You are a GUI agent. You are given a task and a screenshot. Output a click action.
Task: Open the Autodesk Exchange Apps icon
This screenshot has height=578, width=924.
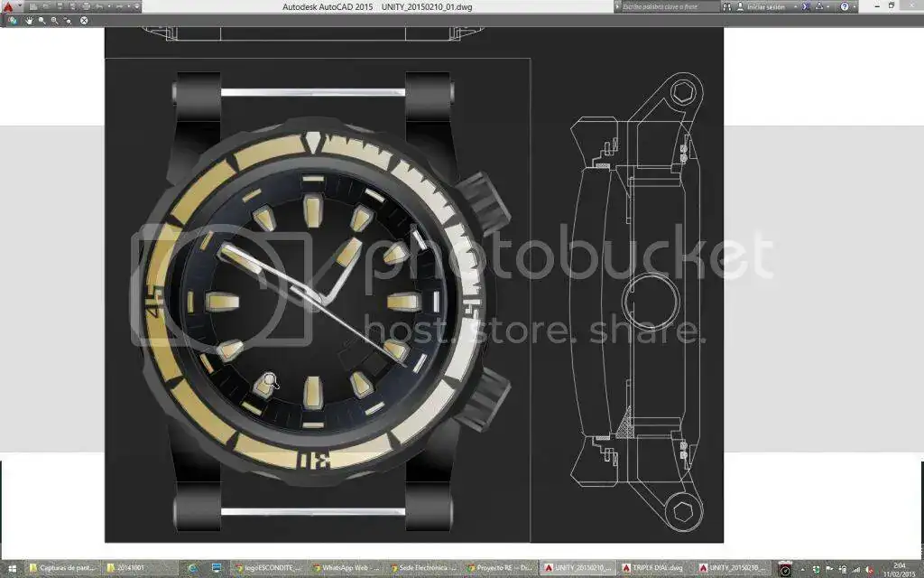tap(808, 7)
